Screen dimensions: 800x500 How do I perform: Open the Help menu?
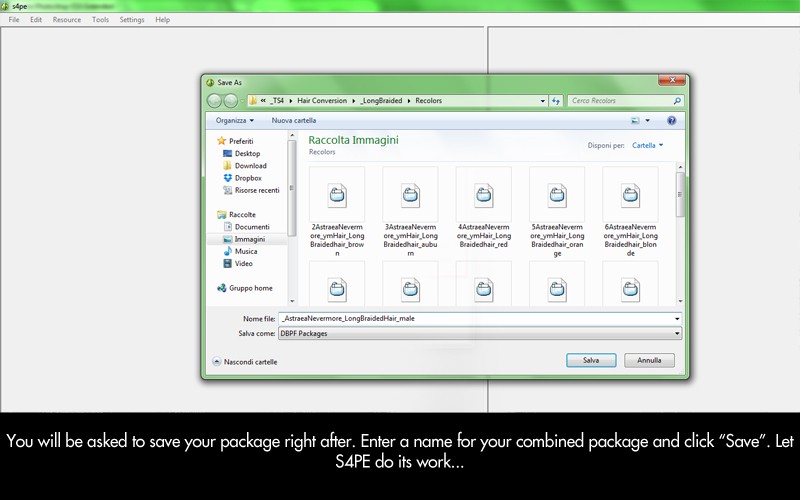(162, 19)
